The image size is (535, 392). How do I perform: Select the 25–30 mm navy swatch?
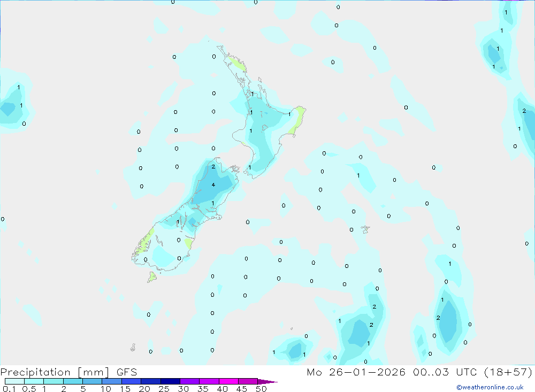point(170,381)
